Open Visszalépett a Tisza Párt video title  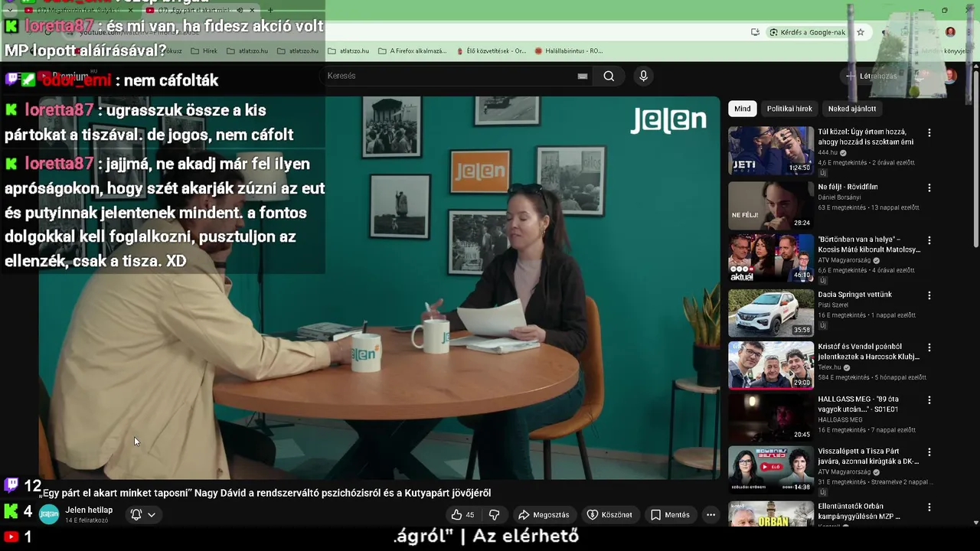coord(868,456)
